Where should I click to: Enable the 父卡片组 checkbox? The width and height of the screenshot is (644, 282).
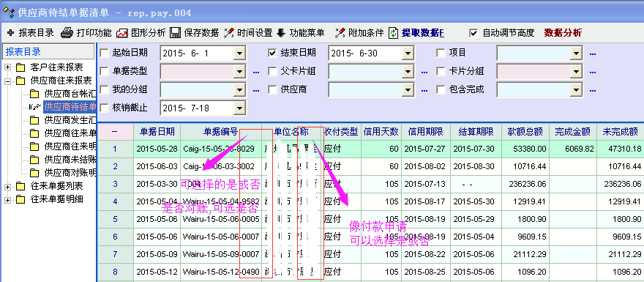click(272, 71)
